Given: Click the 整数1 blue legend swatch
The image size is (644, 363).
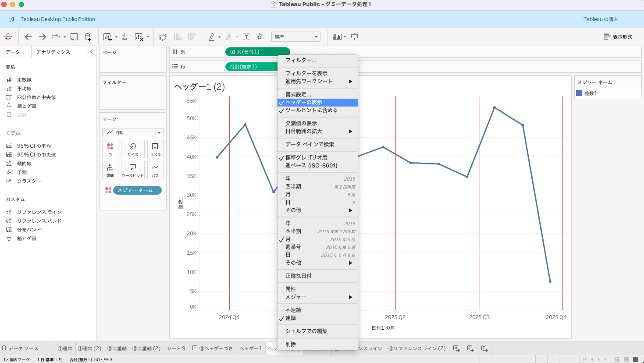Looking at the screenshot, I should coord(579,93).
